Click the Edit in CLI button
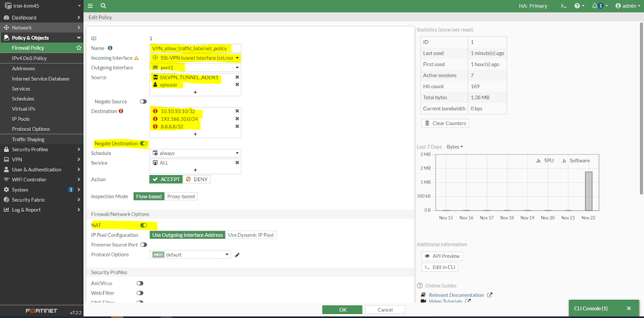 coord(440,267)
